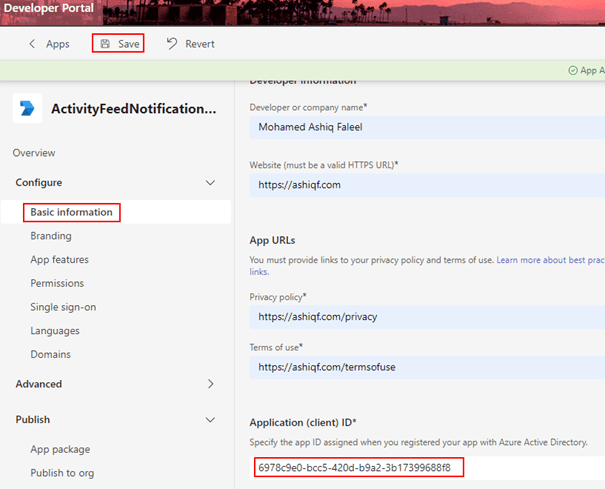Click the Privacy policy URL field
The height and width of the screenshot is (489, 605).
(x=425, y=316)
